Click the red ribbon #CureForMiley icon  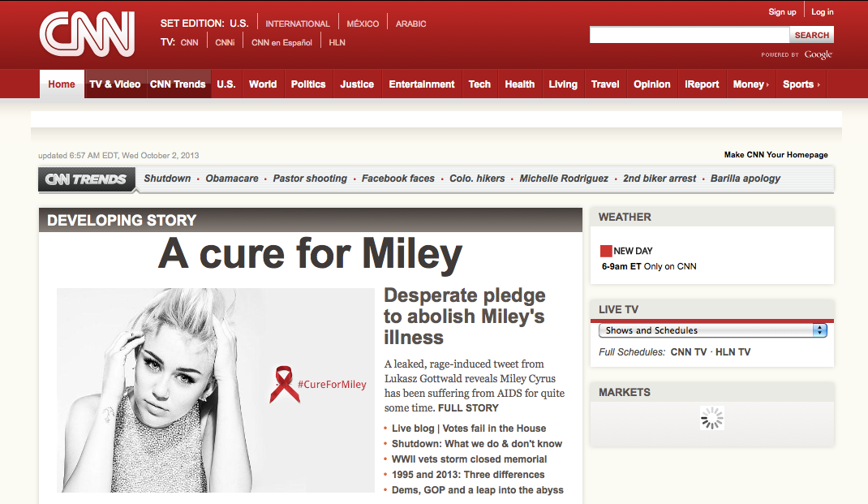pos(284,384)
